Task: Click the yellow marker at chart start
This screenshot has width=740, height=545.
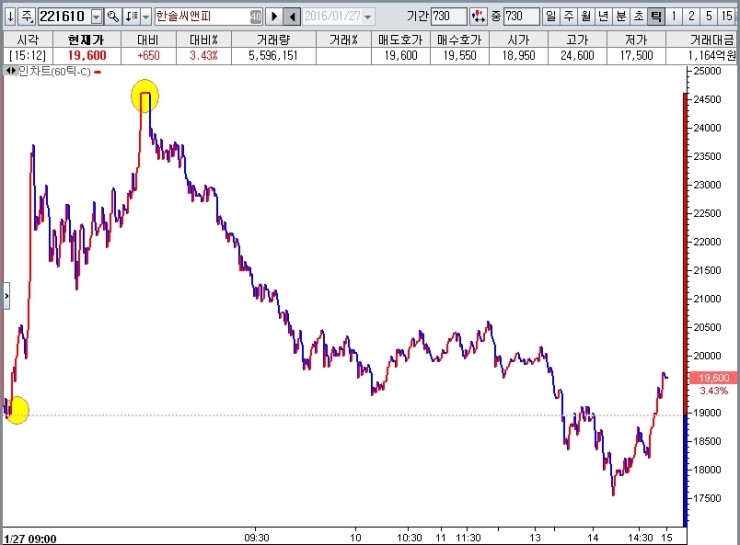Action: (17, 410)
